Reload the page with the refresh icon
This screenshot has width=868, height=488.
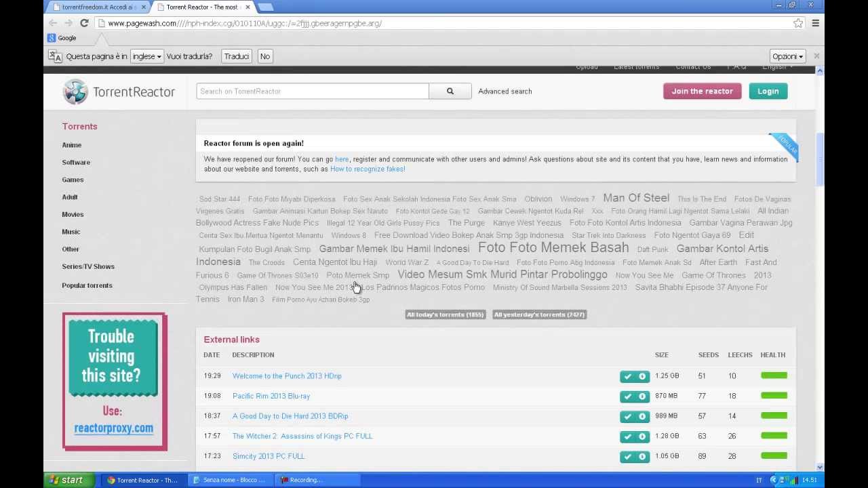pos(84,23)
